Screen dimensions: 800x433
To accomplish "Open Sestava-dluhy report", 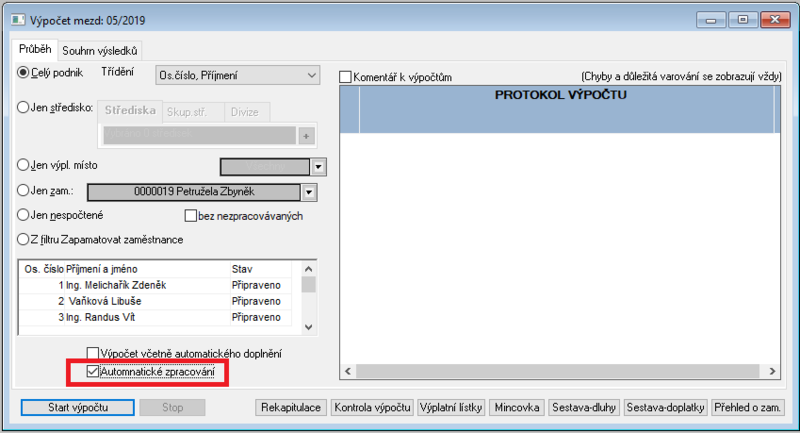I will [584, 407].
